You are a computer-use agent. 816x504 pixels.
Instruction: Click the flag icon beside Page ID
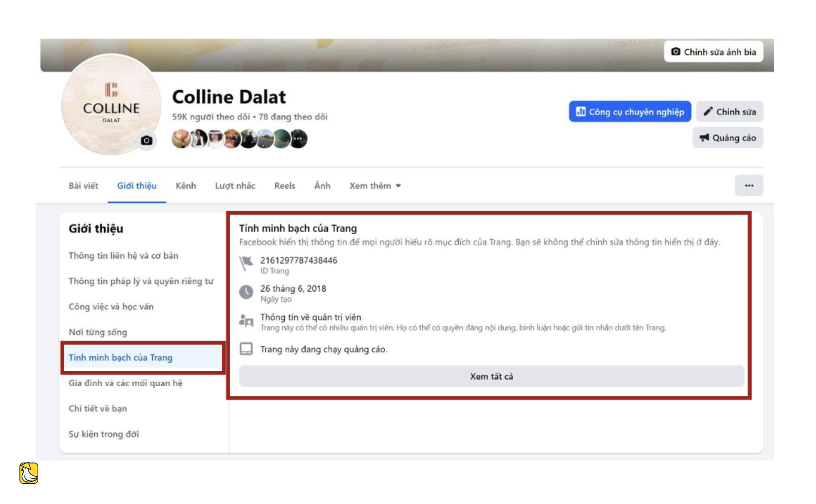coord(246,264)
